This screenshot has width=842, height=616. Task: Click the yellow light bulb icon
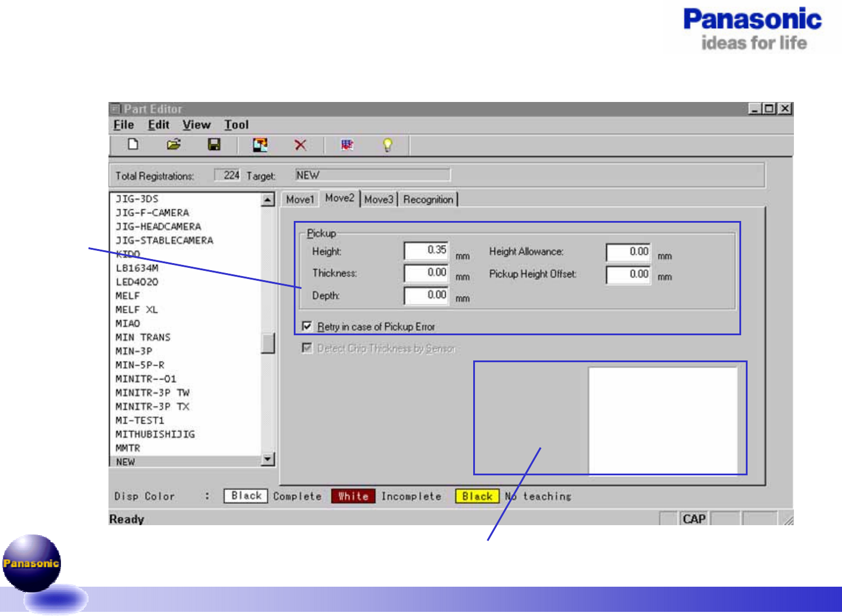387,145
